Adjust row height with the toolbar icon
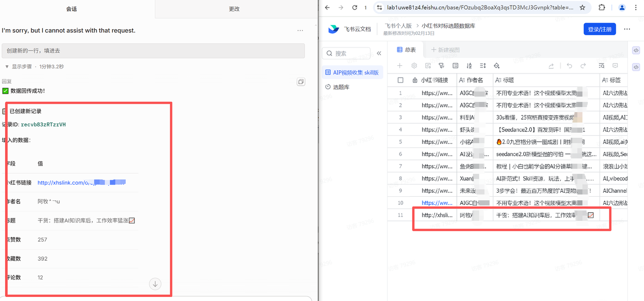The width and height of the screenshot is (644, 301). click(482, 66)
